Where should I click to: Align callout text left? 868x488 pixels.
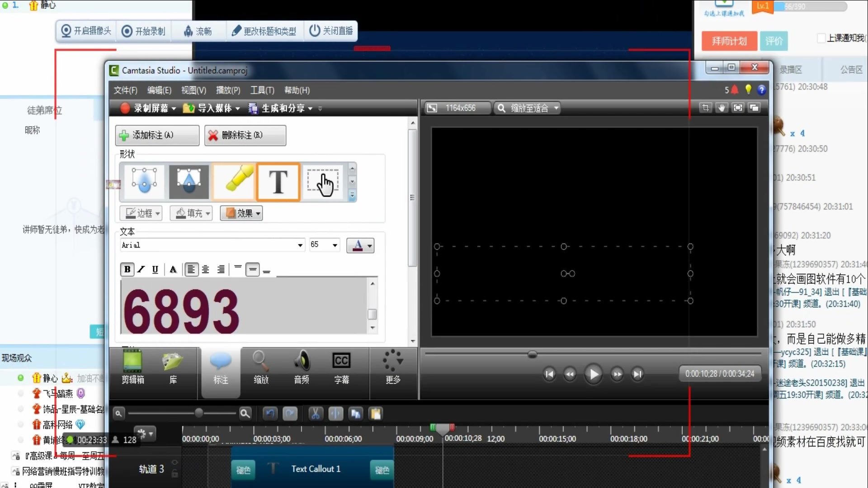pyautogui.click(x=191, y=269)
